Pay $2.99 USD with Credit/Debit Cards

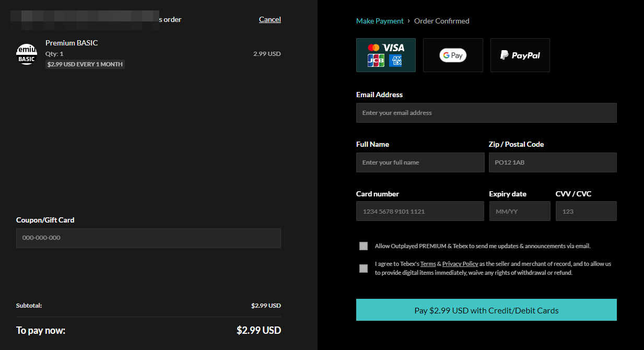[486, 310]
